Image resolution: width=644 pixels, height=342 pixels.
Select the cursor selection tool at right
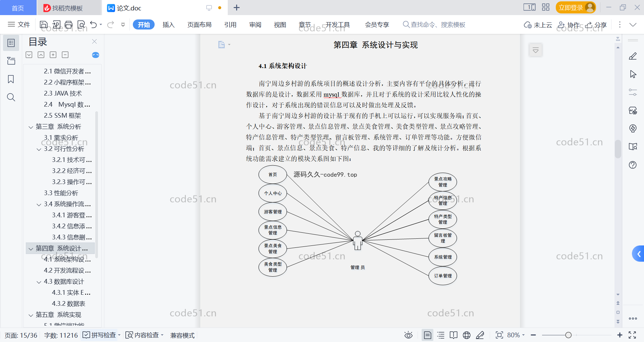click(633, 74)
